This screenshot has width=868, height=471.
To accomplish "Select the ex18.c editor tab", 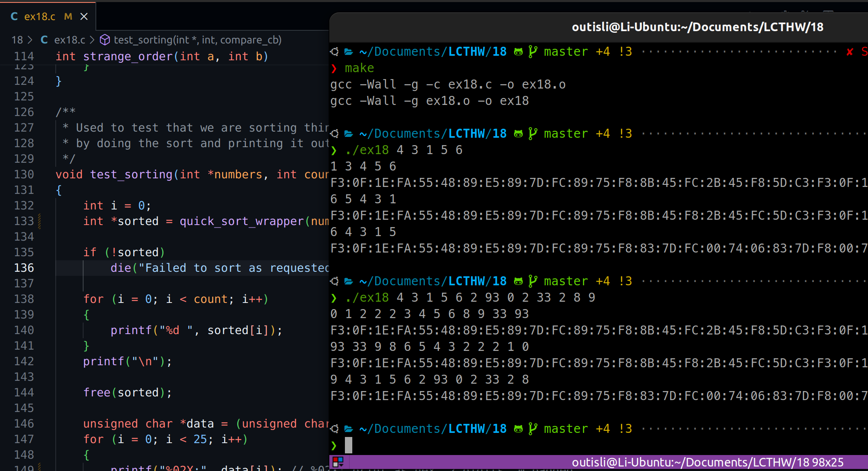I will click(40, 16).
